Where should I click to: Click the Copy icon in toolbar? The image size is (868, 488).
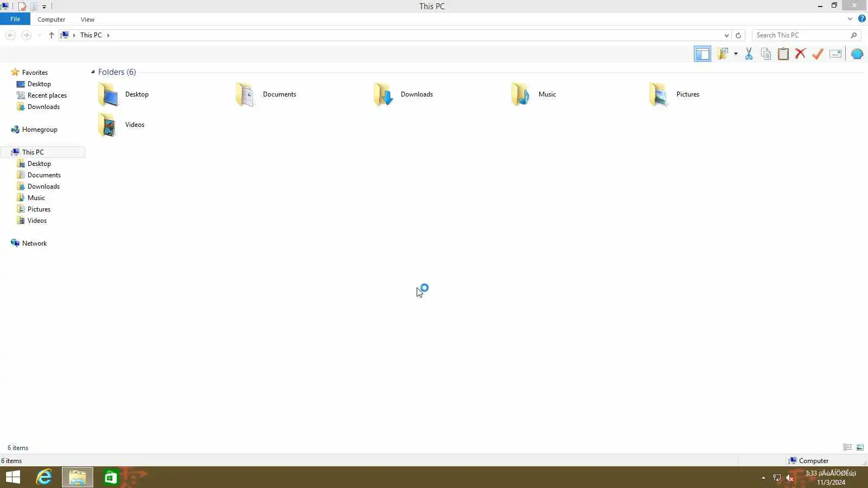point(766,54)
